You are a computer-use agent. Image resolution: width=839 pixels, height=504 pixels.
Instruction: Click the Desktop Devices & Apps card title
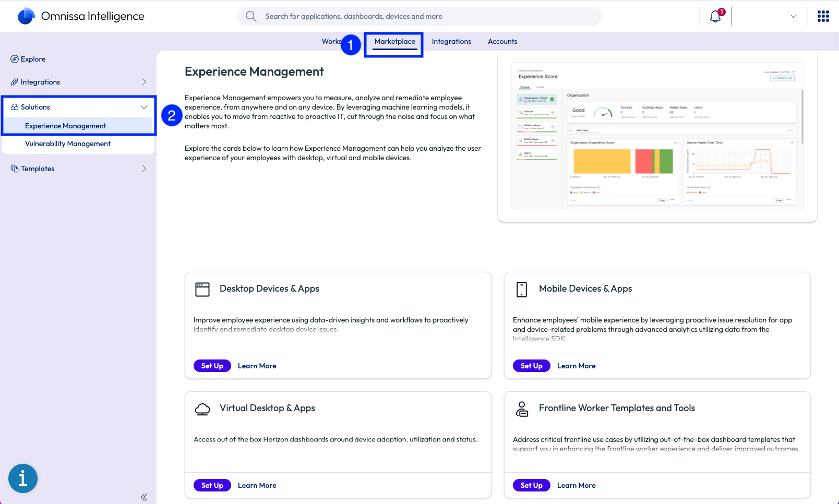click(x=269, y=289)
